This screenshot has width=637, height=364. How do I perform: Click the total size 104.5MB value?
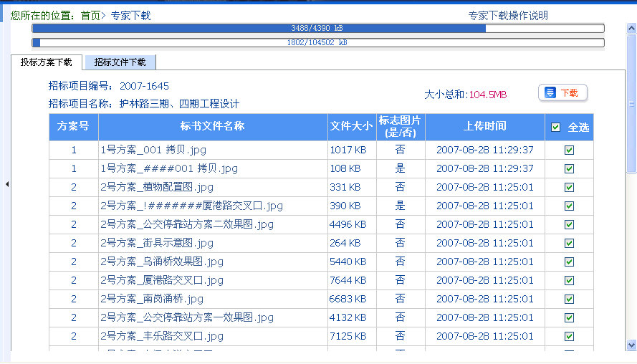coord(488,95)
